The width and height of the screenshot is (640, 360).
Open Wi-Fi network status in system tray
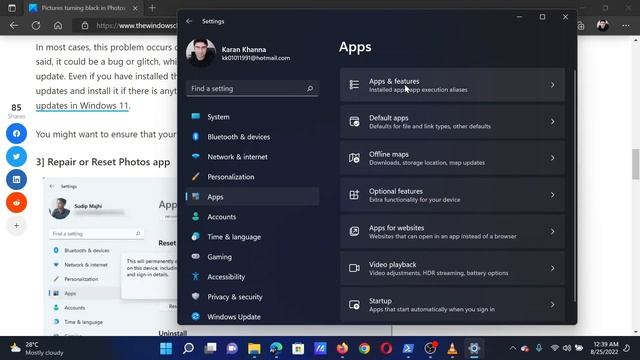tap(554, 348)
